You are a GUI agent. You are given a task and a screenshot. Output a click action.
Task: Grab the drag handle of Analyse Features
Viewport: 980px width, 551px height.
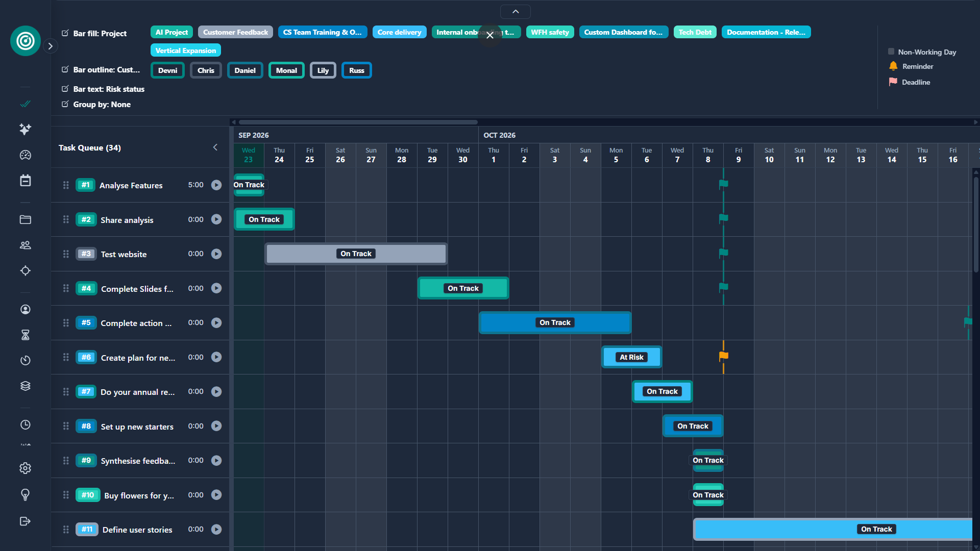click(x=66, y=185)
